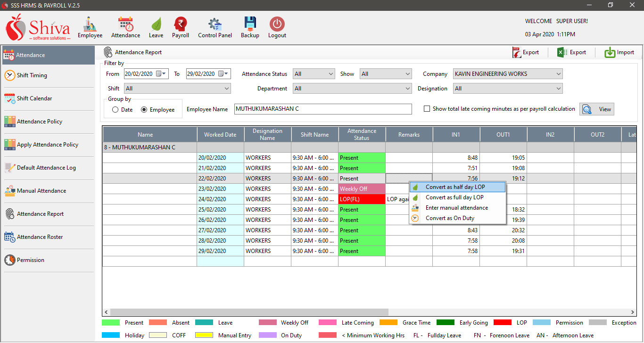This screenshot has height=343, width=644.
Task: Select the Attendance toolbar icon
Action: [125, 27]
